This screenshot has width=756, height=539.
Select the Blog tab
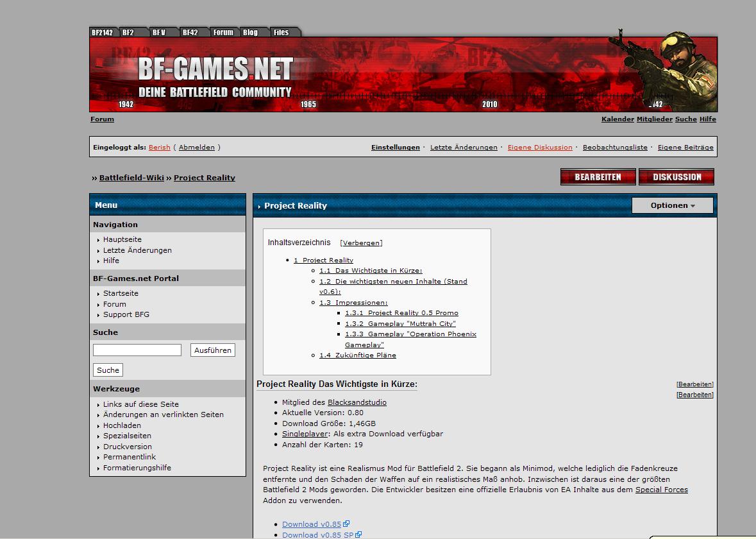click(x=250, y=32)
